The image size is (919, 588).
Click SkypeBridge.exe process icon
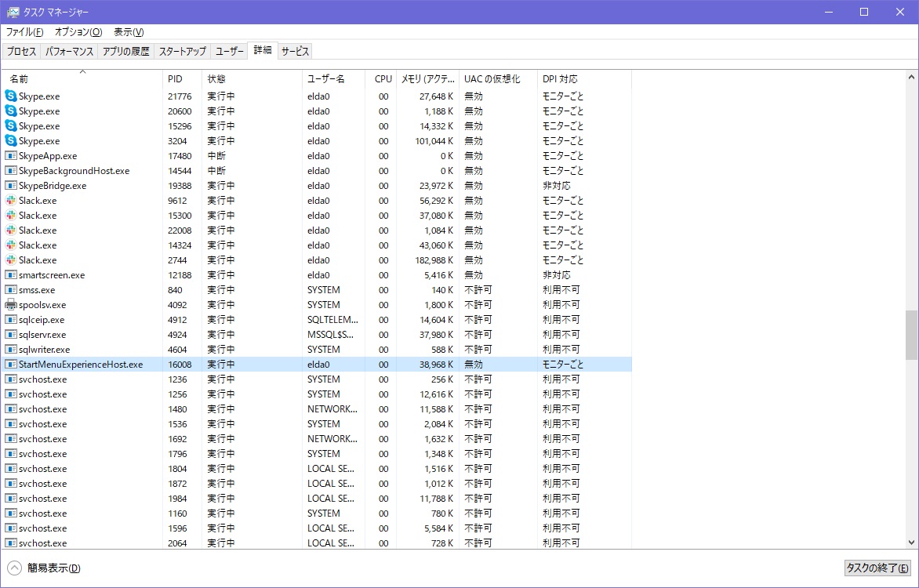[x=10, y=185]
